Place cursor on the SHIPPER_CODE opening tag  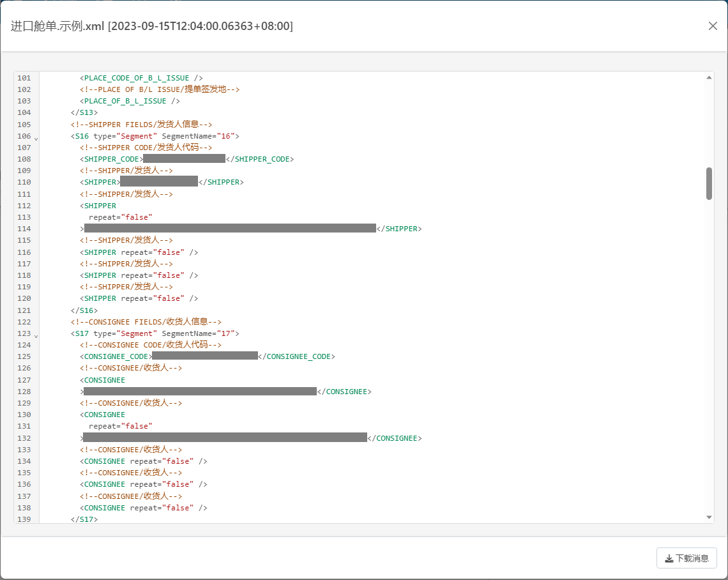coord(111,159)
